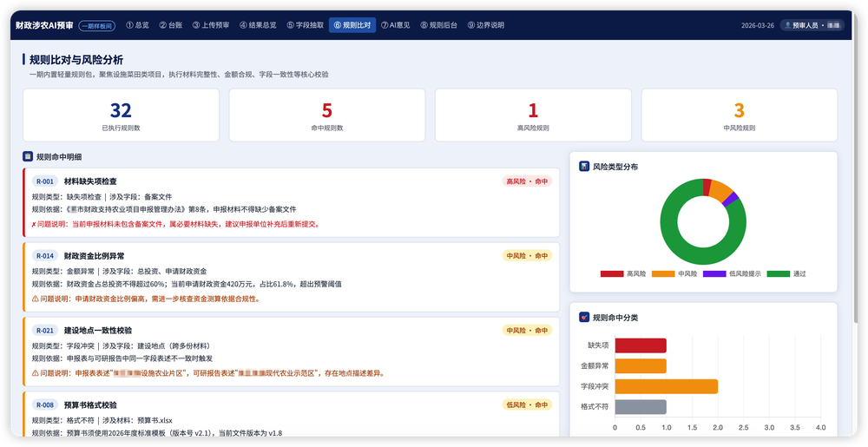The height and width of the screenshot is (447, 868).
Task: Open the 命中规则数 5 card
Action: pos(327,115)
